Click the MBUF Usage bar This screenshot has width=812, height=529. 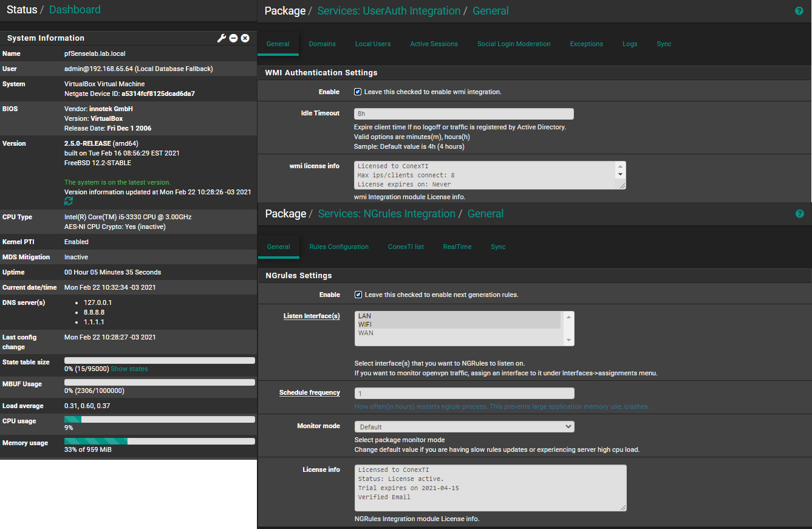click(160, 382)
